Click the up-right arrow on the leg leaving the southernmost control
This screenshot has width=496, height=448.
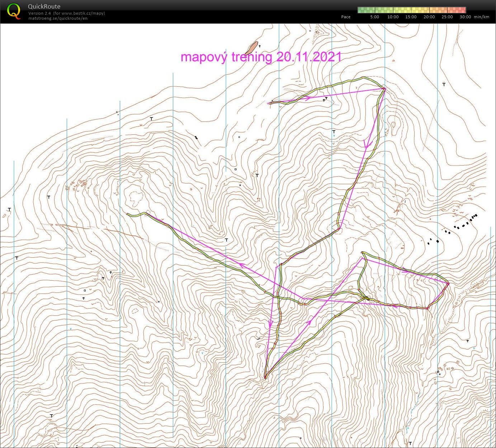[x=308, y=324]
